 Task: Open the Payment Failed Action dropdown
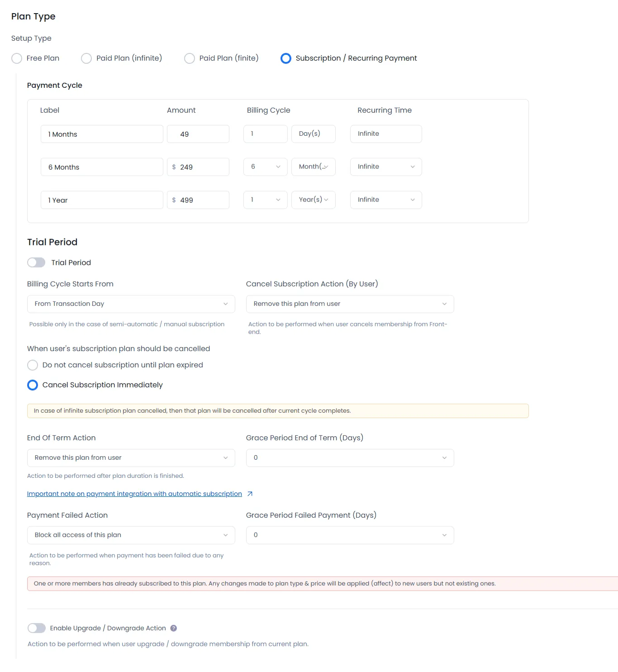[x=131, y=535]
